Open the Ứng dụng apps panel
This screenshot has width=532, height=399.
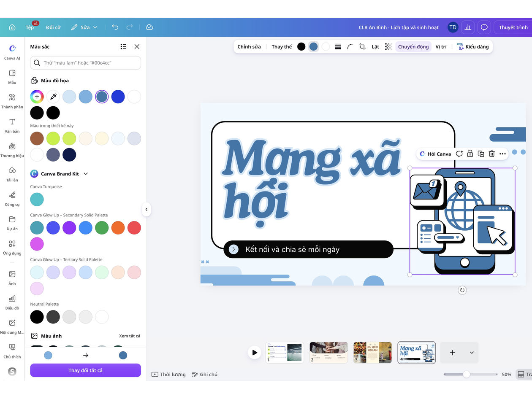12,248
